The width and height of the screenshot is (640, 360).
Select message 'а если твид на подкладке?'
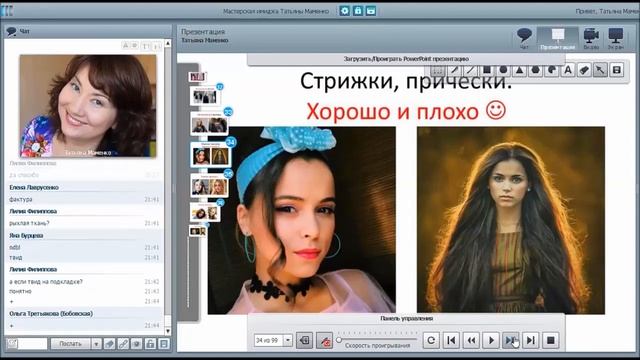46,282
